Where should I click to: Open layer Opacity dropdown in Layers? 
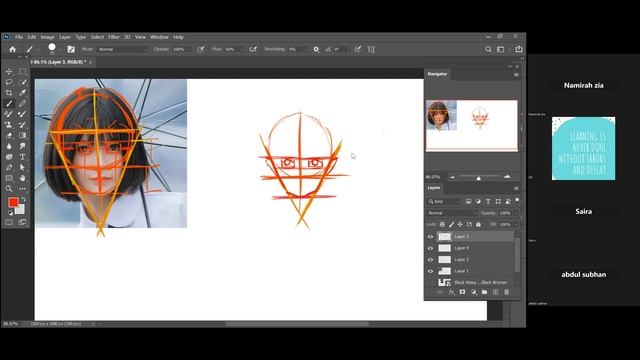(x=516, y=213)
